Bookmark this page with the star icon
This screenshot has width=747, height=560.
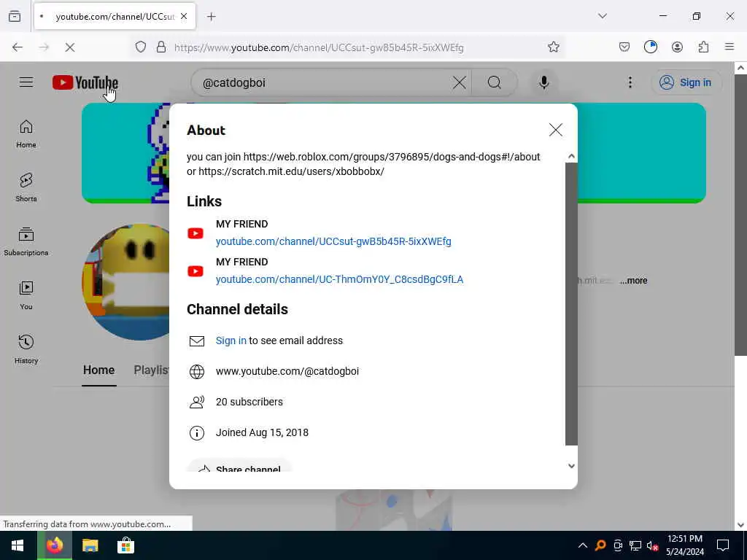[553, 47]
